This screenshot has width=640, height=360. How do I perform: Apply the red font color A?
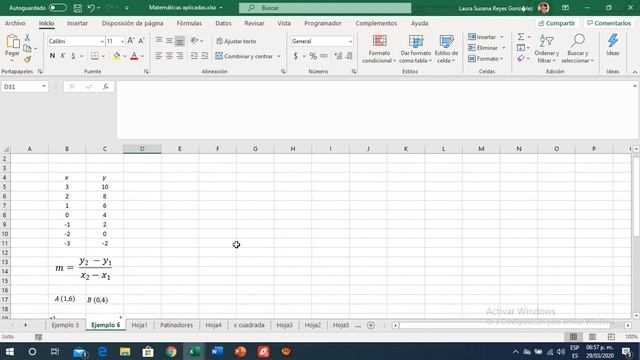pos(134,56)
